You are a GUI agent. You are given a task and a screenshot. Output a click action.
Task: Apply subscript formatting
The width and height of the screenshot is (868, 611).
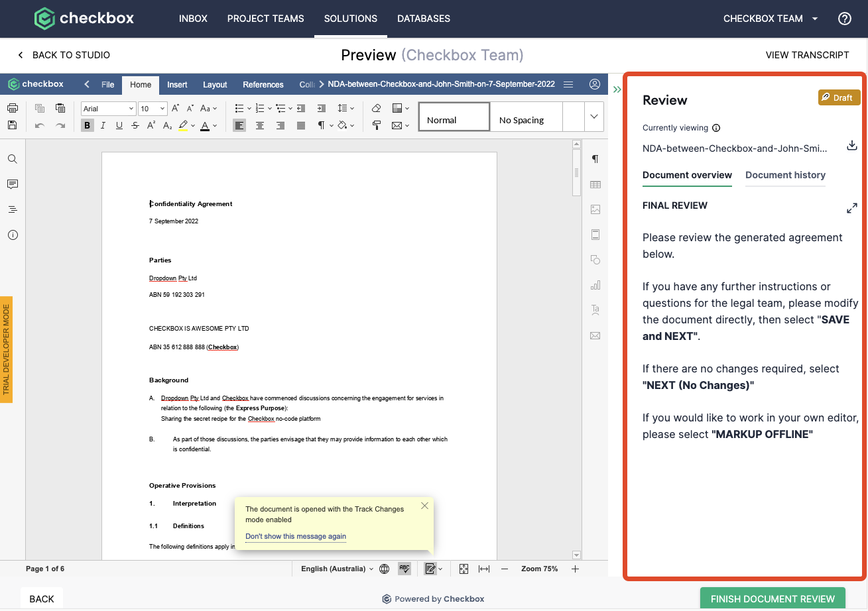click(x=168, y=125)
